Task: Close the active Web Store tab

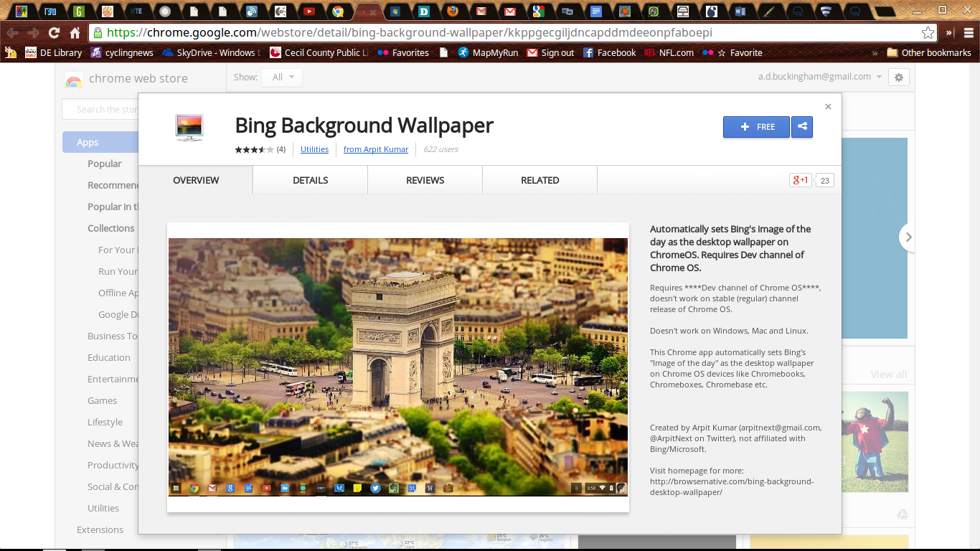Action: point(373,12)
